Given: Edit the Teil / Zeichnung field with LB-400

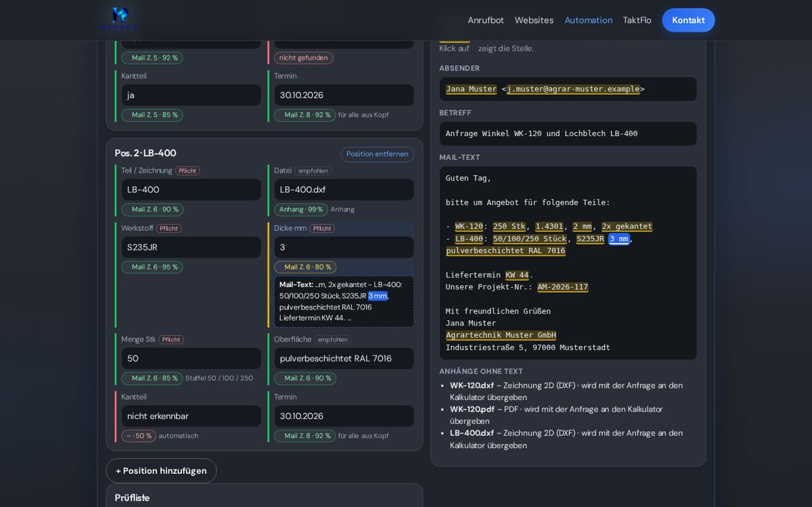Looking at the screenshot, I should 191,190.
